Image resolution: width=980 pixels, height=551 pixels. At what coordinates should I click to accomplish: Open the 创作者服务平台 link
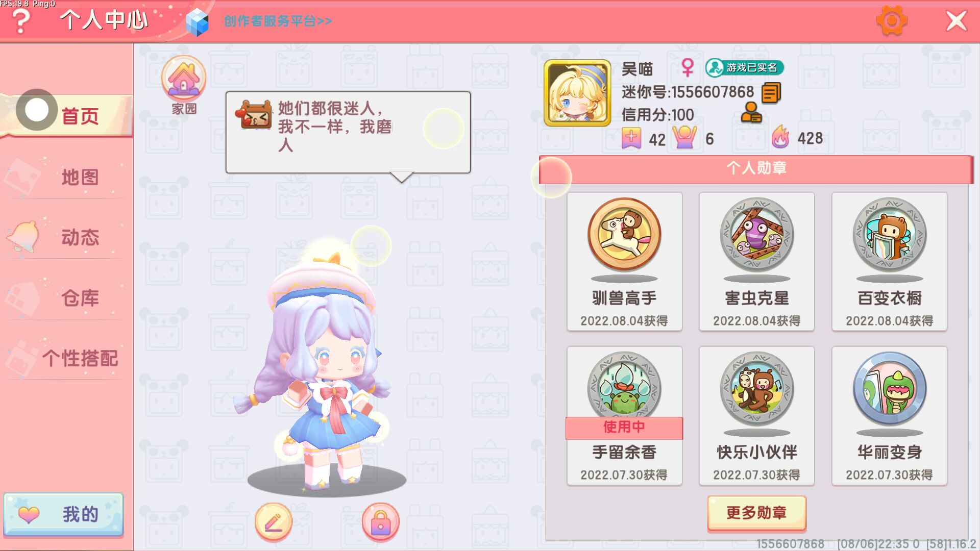coord(278,21)
